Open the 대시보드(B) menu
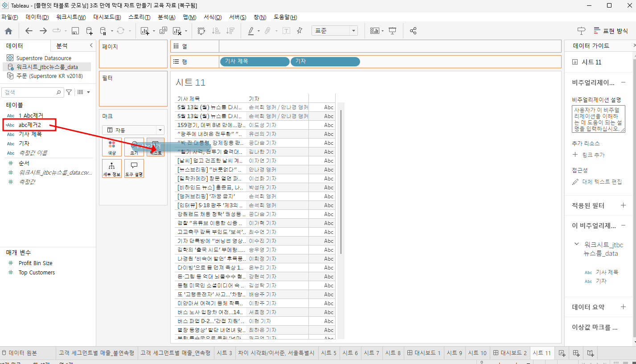 (107, 17)
